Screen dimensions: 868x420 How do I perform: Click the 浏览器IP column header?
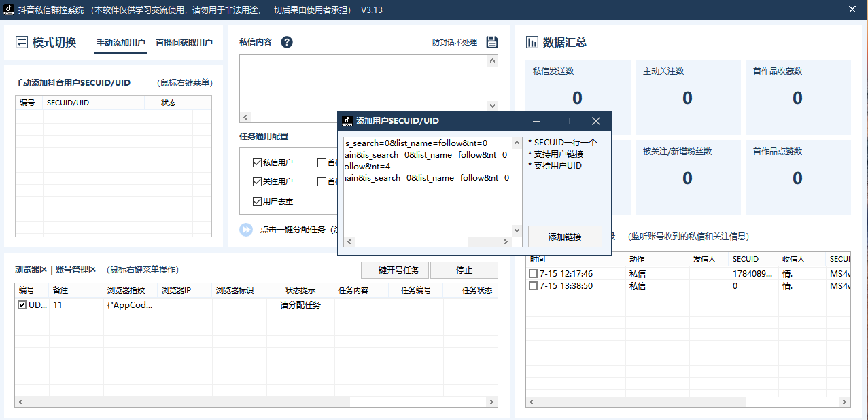(185, 290)
